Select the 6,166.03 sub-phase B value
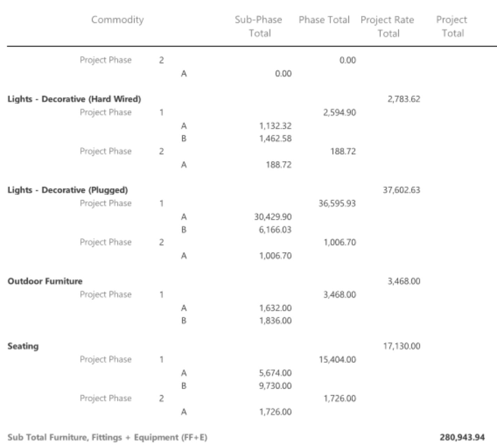Image resolution: width=497 pixels, height=448 pixels. 275,230
